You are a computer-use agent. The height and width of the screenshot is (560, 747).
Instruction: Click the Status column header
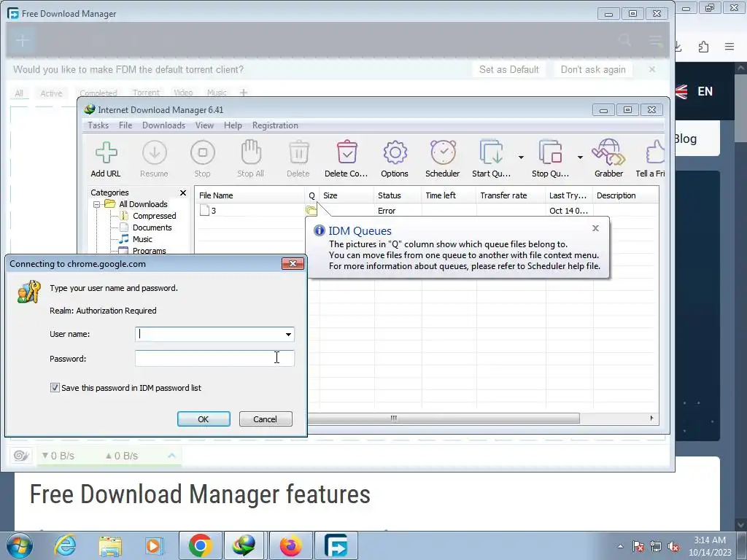tap(398, 195)
